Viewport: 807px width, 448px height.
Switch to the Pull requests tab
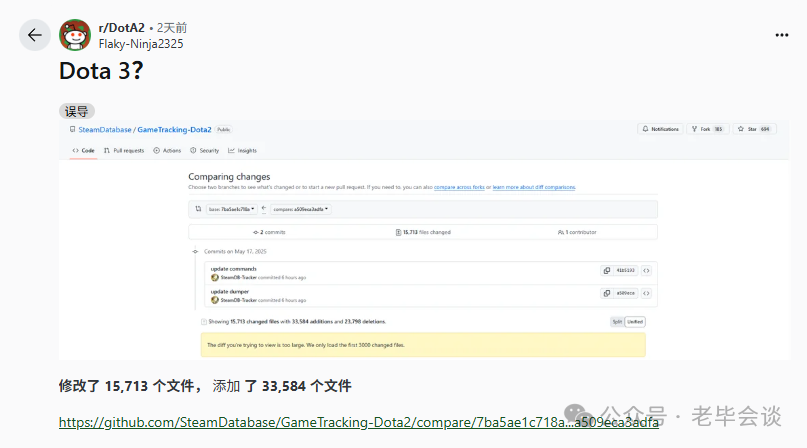(x=124, y=150)
